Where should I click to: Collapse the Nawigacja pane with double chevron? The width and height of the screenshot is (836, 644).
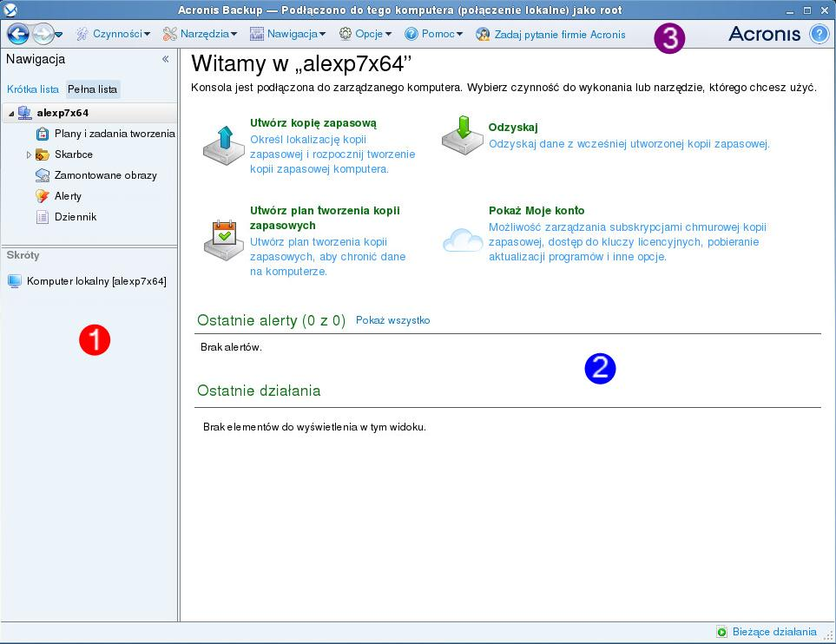coord(165,59)
